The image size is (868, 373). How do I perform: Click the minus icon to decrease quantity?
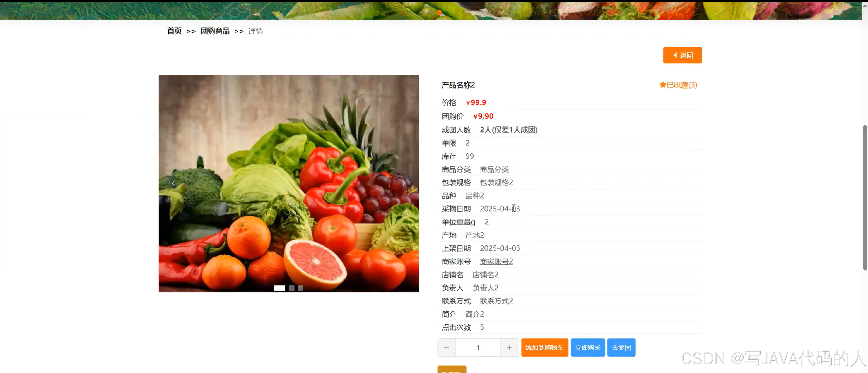coord(447,347)
